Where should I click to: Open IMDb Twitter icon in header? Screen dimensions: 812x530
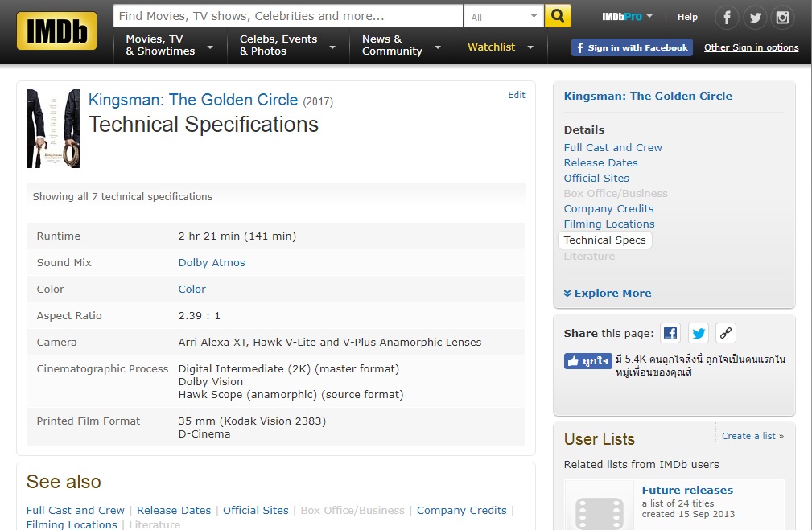(x=755, y=18)
